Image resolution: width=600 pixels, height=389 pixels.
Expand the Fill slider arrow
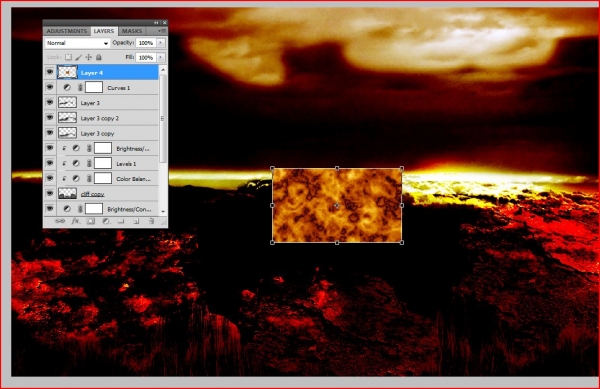click(x=161, y=57)
